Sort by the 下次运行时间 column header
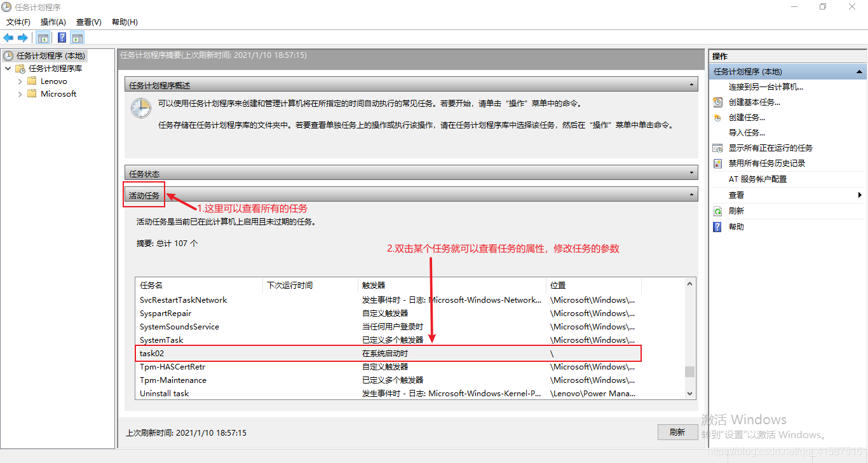 click(x=311, y=285)
